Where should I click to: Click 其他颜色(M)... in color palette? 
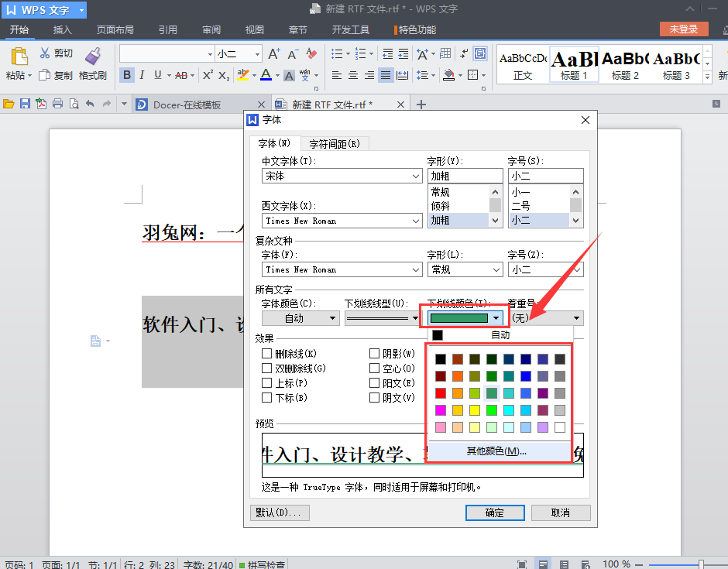pyautogui.click(x=500, y=451)
